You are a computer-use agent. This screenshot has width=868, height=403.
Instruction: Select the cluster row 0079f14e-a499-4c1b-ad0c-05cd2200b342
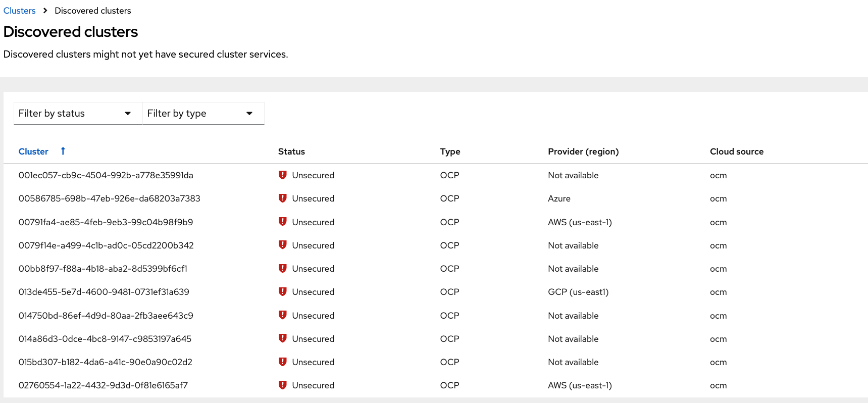tap(106, 245)
